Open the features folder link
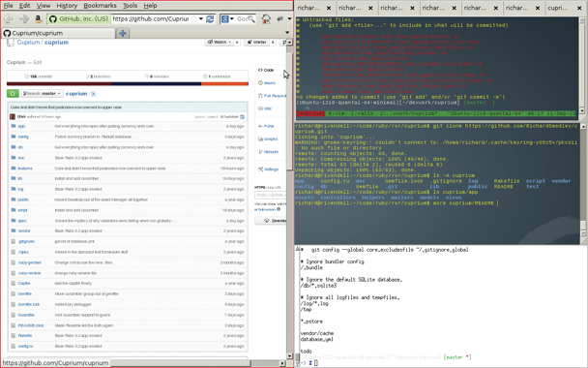Screen dimensions: 588x368 tap(25, 169)
